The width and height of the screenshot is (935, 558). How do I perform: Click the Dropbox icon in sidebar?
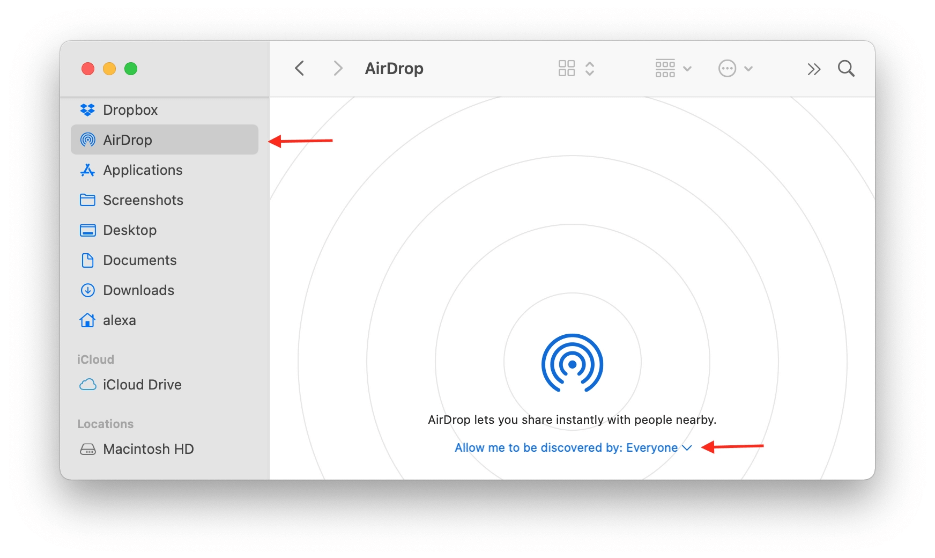pos(87,110)
